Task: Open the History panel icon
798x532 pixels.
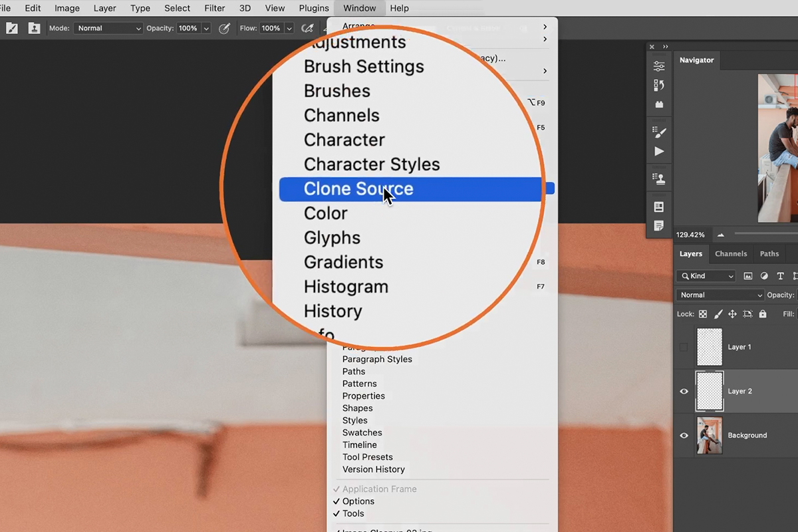Action: tap(659, 85)
